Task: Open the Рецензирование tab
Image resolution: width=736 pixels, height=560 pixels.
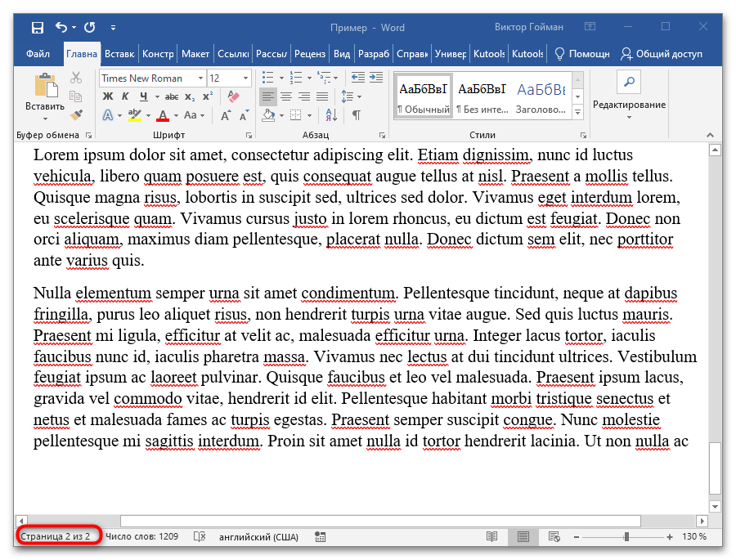Action: 310,54
